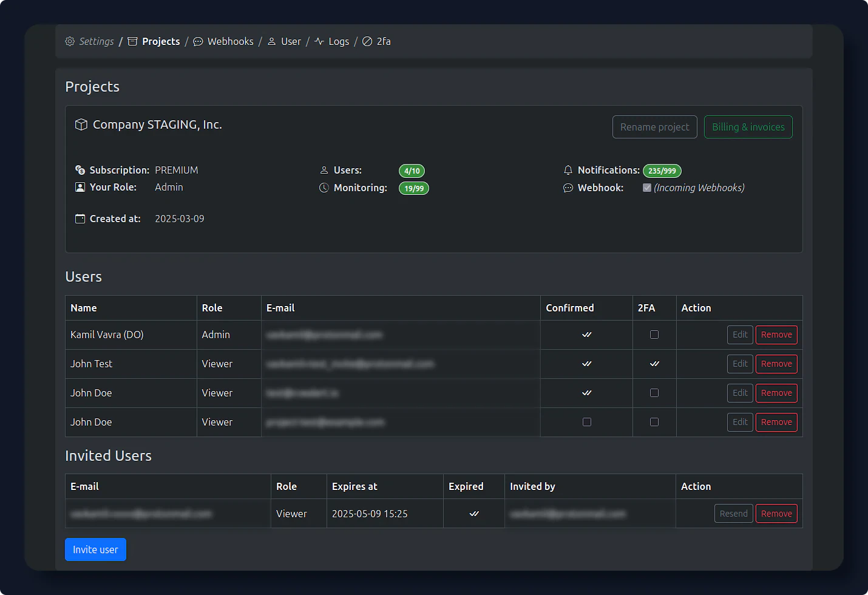Click the clock icon next to Monitoring
Image resolution: width=868 pixels, height=595 pixels.
(324, 188)
